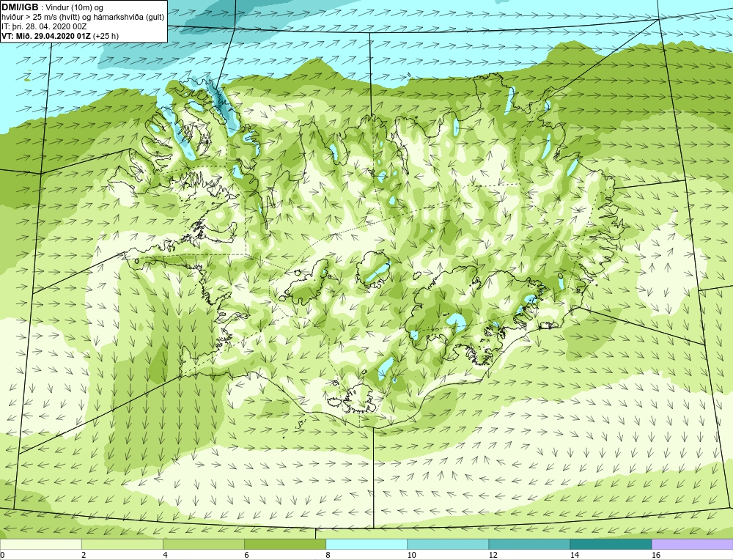This screenshot has height=560, width=733.
Task: Click the legend label '0'
Action: 2,555
